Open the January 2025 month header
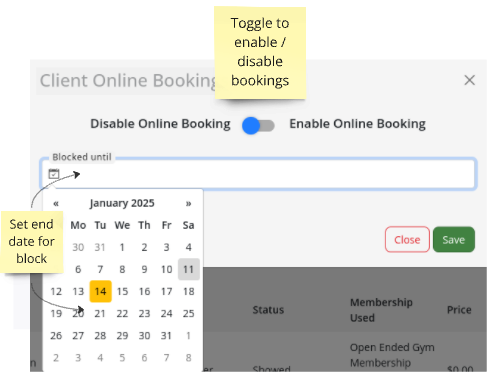This screenshot has height=378, width=491. pos(122,203)
